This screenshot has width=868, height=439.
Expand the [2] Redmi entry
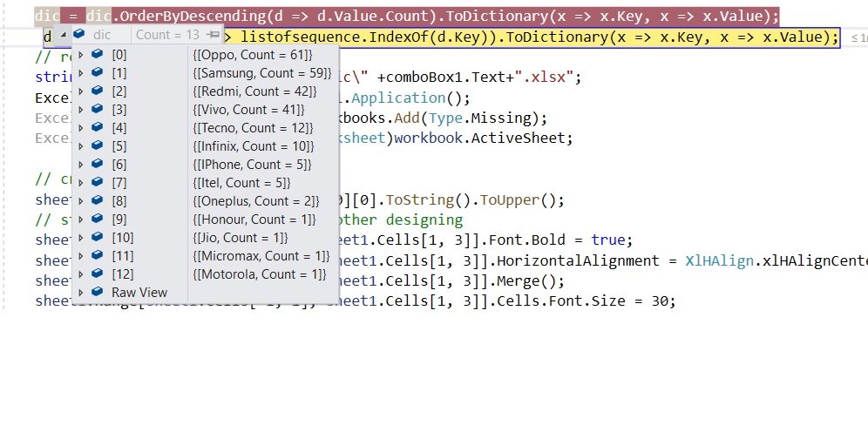coord(81,91)
